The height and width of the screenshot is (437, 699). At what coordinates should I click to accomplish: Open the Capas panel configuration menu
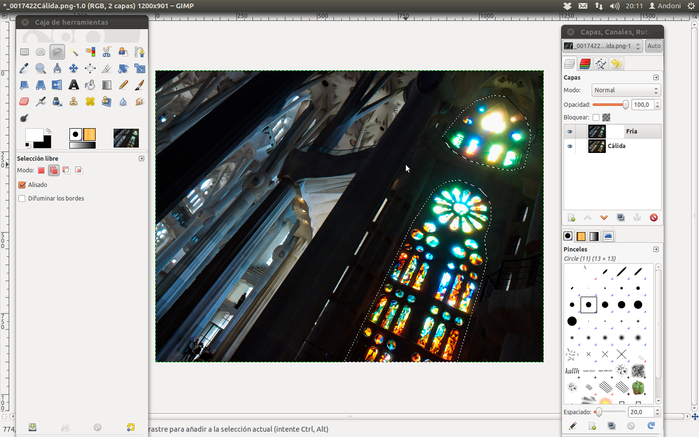(x=656, y=78)
